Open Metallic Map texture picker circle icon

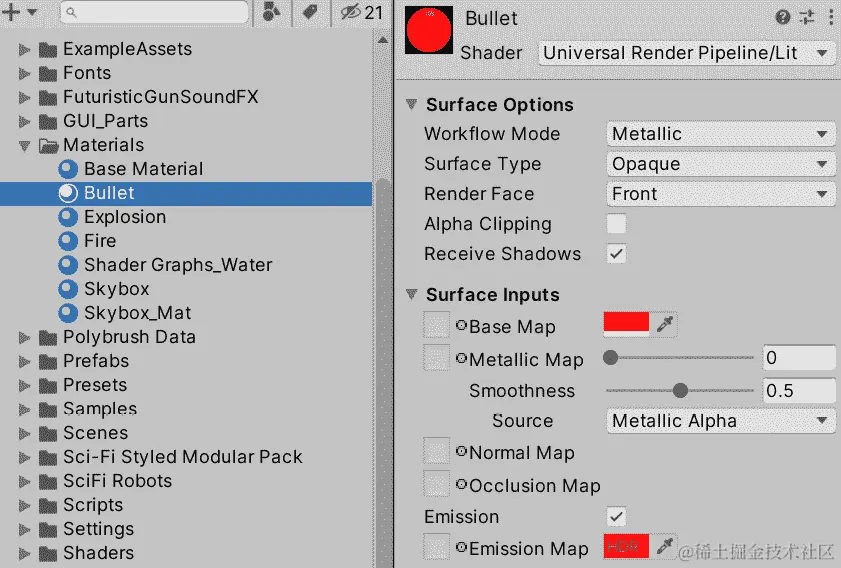pos(461,358)
